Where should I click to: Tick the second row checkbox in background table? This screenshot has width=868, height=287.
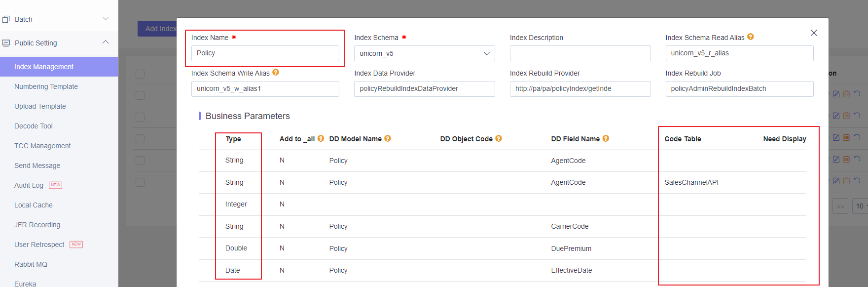click(140, 117)
